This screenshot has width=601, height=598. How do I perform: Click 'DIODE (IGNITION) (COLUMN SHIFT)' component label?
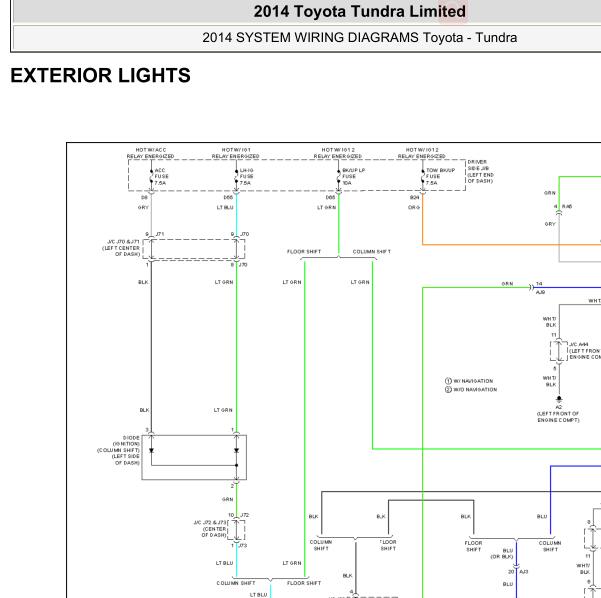(118, 450)
